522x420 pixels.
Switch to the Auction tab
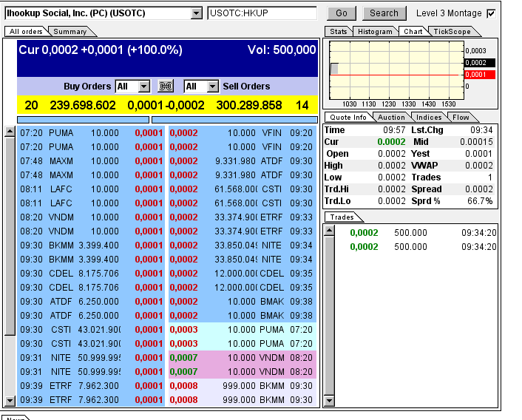pos(391,117)
